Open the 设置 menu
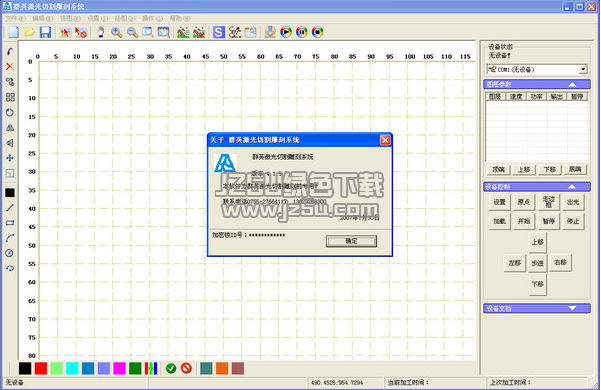Image resolution: width=601 pixels, height=390 pixels. pyautogui.click(x=97, y=18)
